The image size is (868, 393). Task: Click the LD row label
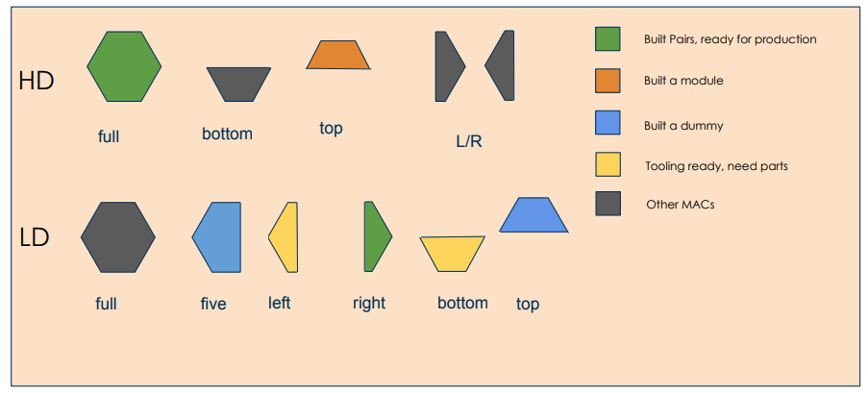[x=35, y=238]
